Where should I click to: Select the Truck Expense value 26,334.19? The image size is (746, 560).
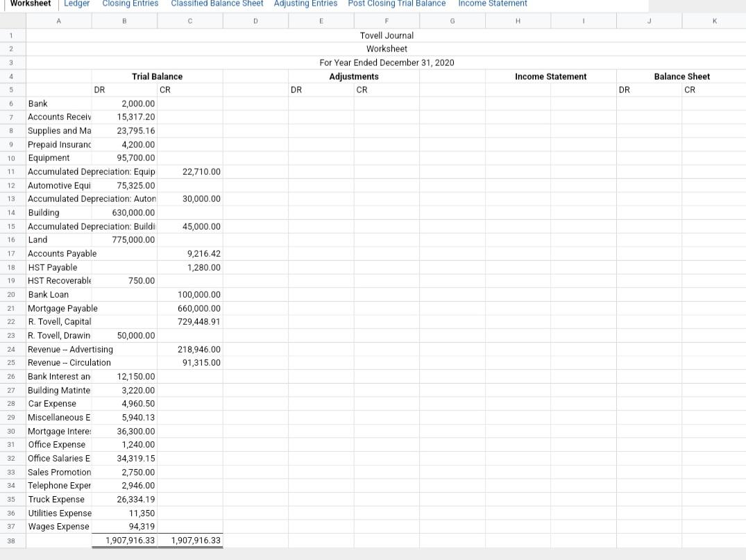125,500
